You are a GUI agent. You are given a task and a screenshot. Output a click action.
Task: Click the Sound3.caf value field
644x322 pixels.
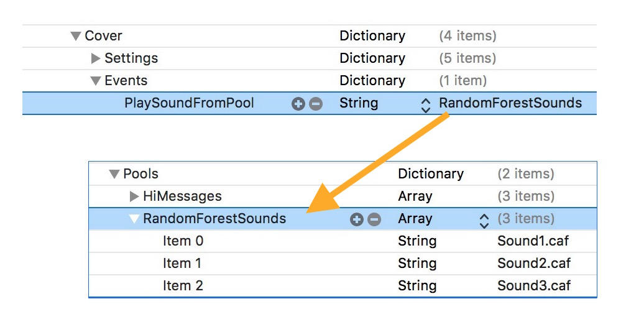533,286
